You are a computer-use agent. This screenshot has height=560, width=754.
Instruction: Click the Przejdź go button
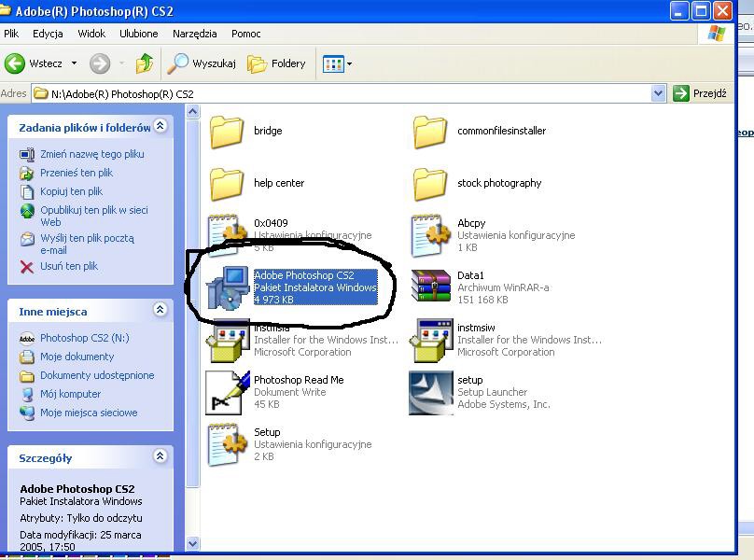pyautogui.click(x=700, y=93)
